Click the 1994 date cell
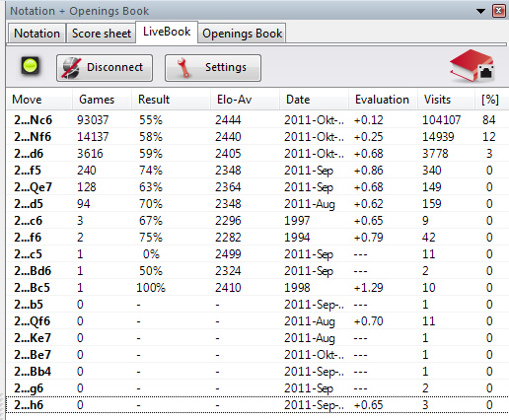Image resolution: width=509 pixels, height=420 pixels. 297,238
